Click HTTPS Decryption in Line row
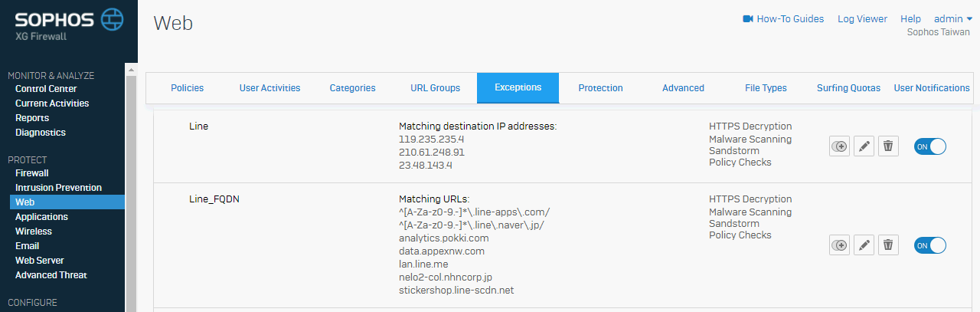 (x=750, y=126)
